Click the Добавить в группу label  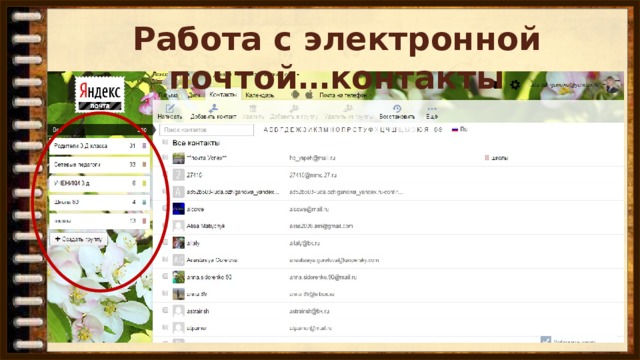(x=294, y=117)
